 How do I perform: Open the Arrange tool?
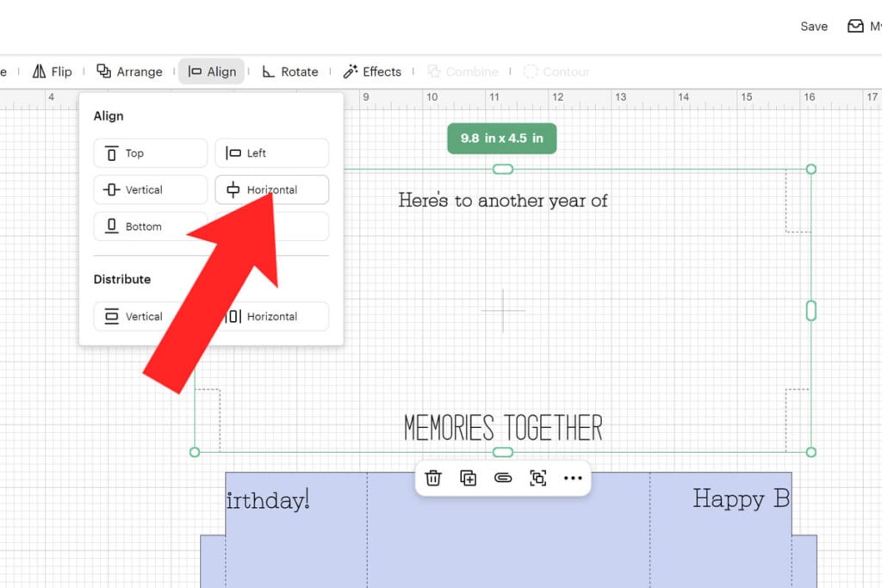pyautogui.click(x=129, y=71)
